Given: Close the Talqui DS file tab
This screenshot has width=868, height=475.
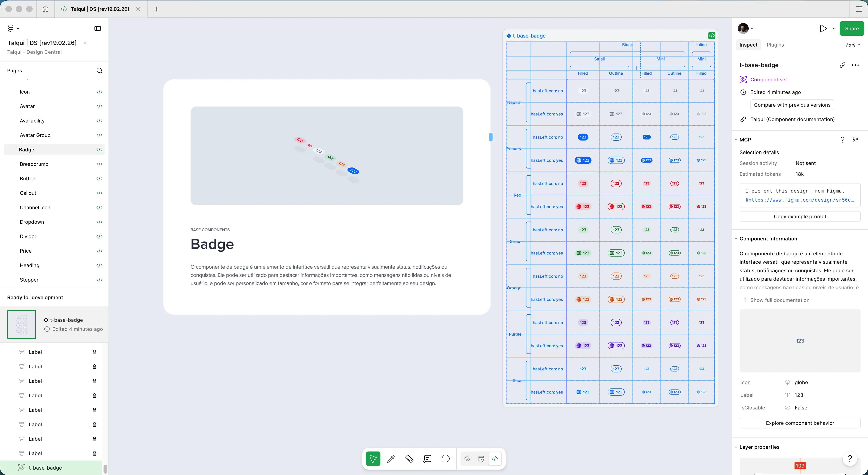Looking at the screenshot, I should (138, 9).
